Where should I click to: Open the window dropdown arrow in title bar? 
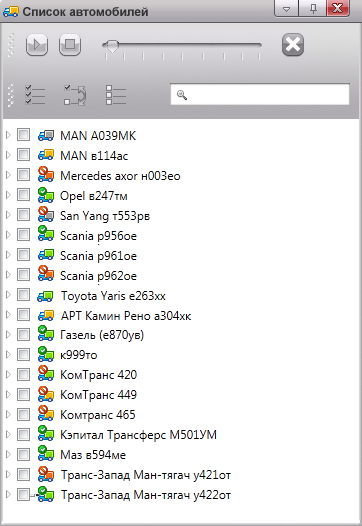point(286,9)
